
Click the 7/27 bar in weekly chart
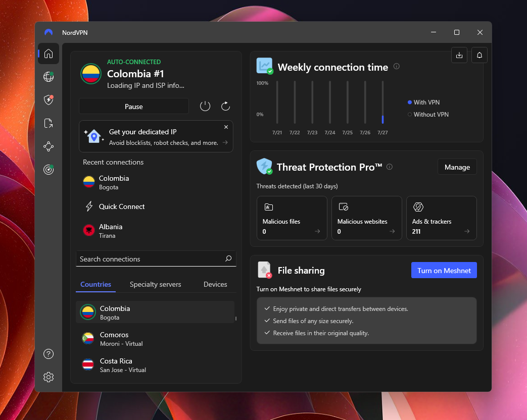pos(382,102)
